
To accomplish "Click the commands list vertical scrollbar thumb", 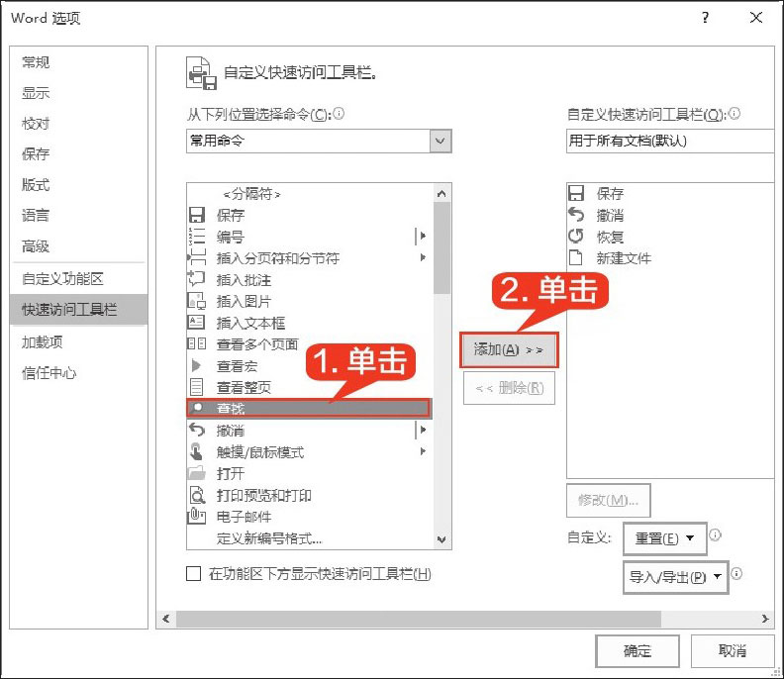I will click(441, 248).
